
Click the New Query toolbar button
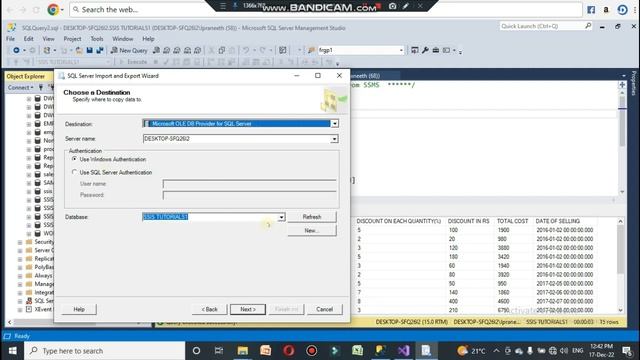129,50
